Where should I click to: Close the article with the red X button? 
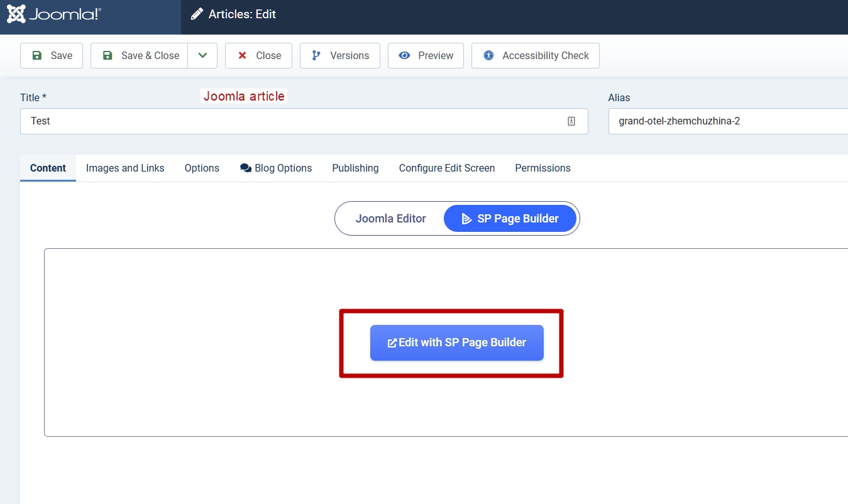tap(258, 55)
